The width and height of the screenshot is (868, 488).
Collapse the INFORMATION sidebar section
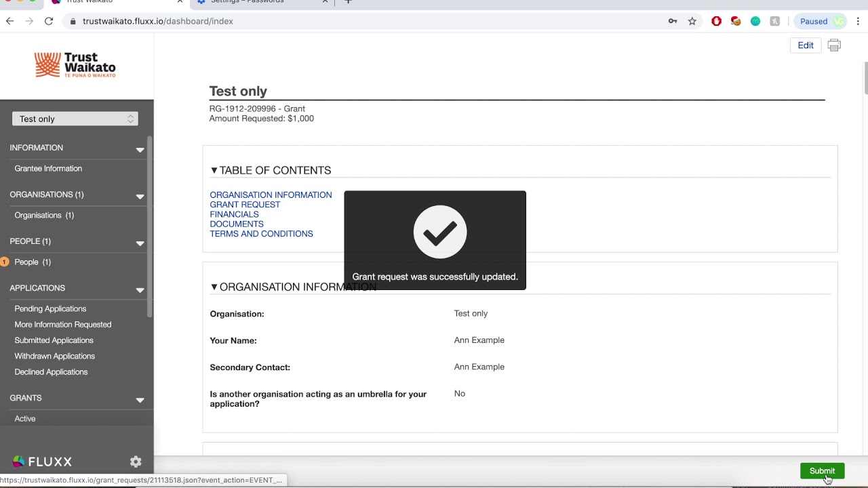coord(140,149)
